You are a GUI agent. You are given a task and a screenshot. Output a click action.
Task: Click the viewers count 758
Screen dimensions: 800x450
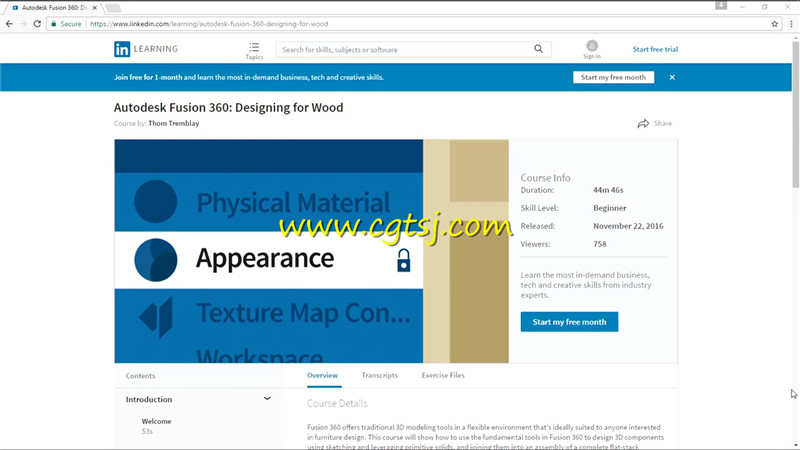[x=599, y=244]
